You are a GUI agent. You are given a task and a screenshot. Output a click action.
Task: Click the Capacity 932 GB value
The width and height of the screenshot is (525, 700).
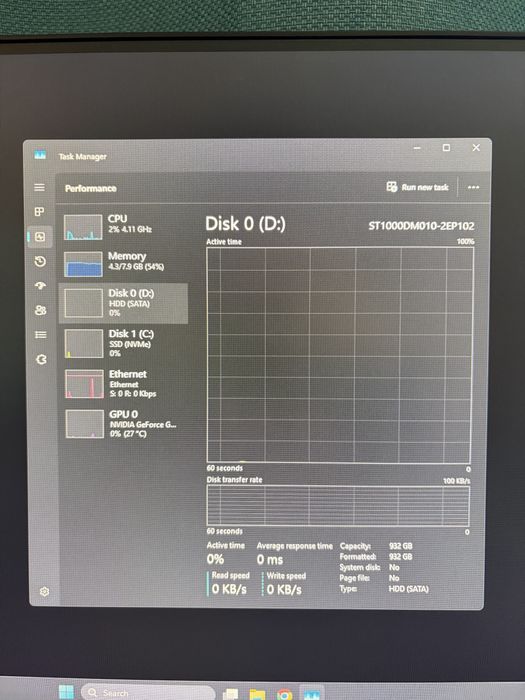coord(400,546)
